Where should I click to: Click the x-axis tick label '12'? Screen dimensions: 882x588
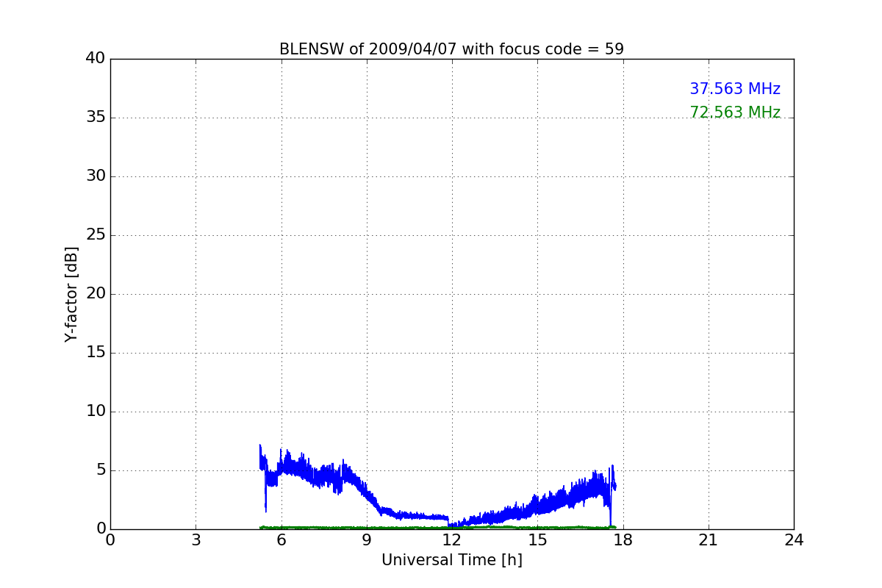pos(452,540)
